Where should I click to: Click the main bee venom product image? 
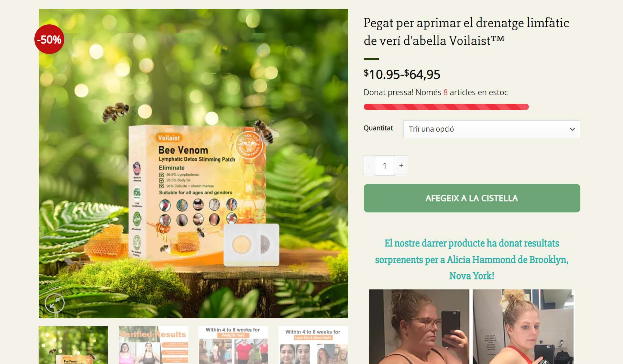193,164
